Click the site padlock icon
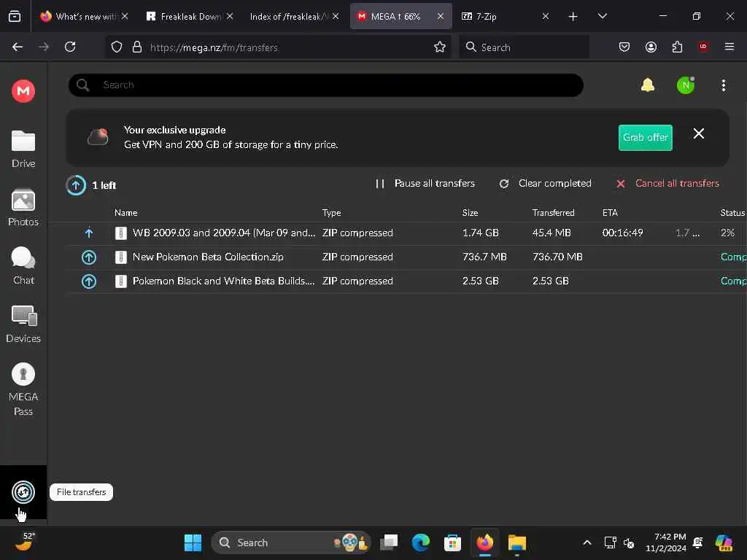The image size is (747, 560). tap(137, 47)
